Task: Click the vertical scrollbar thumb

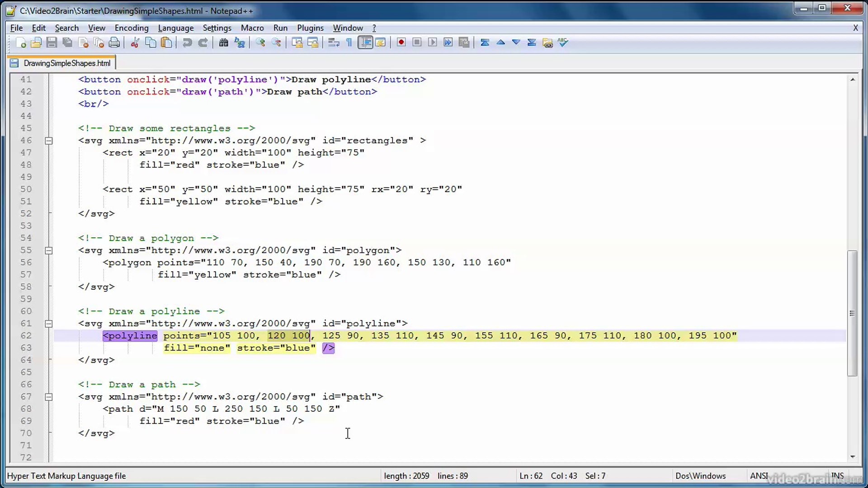Action: (x=852, y=313)
